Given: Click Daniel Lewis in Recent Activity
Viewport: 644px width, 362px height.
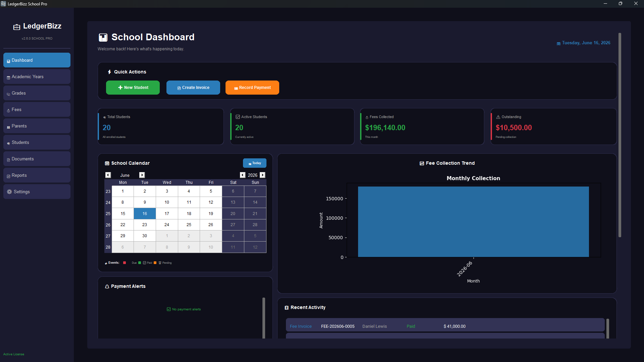Looking at the screenshot, I should (x=375, y=326).
